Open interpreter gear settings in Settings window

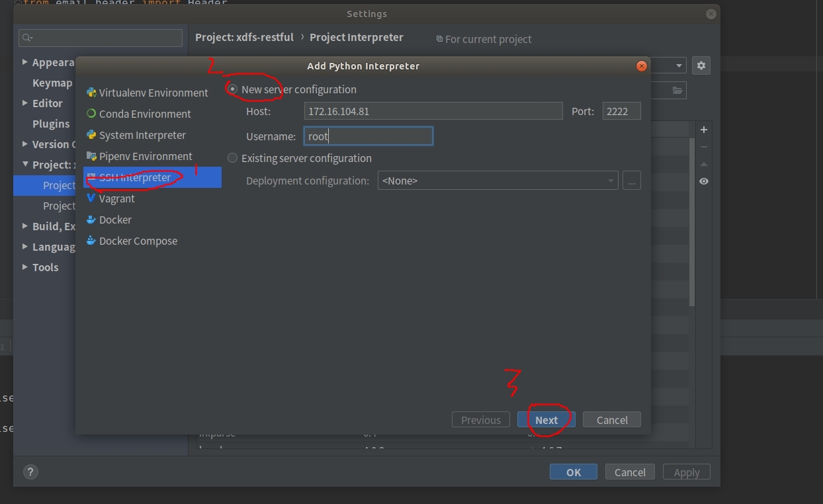tap(701, 65)
